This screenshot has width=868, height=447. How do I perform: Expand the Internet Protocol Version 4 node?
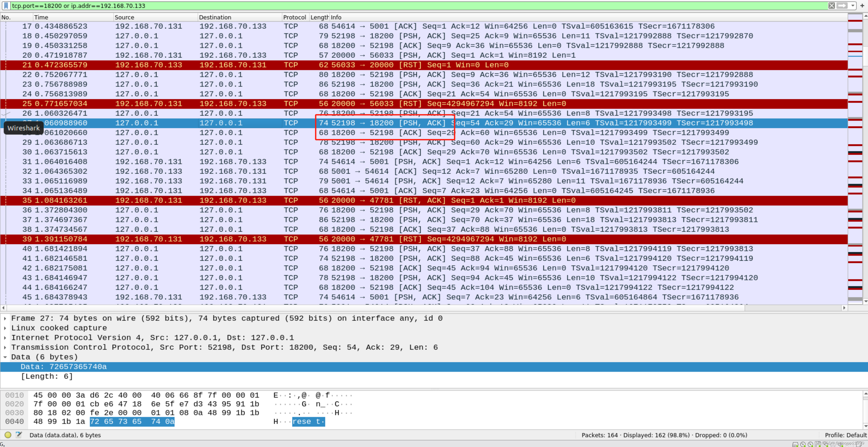tap(5, 338)
